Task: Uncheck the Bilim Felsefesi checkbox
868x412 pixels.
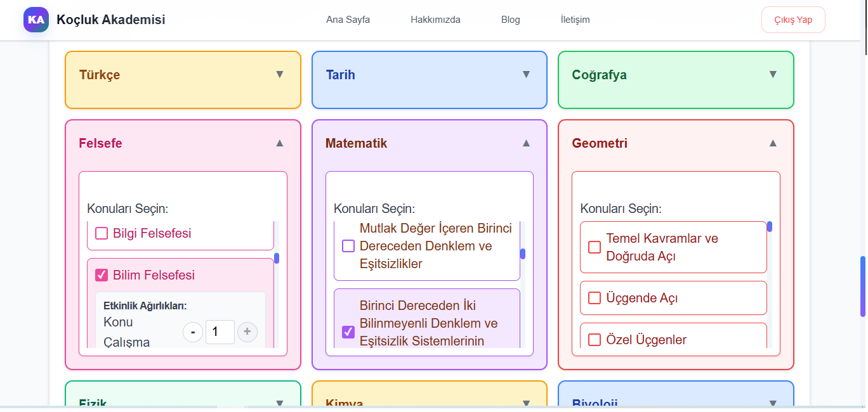Action: pos(102,275)
